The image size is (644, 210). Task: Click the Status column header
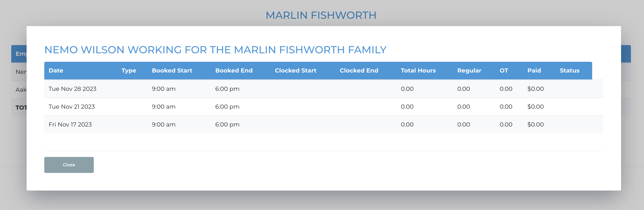(569, 71)
